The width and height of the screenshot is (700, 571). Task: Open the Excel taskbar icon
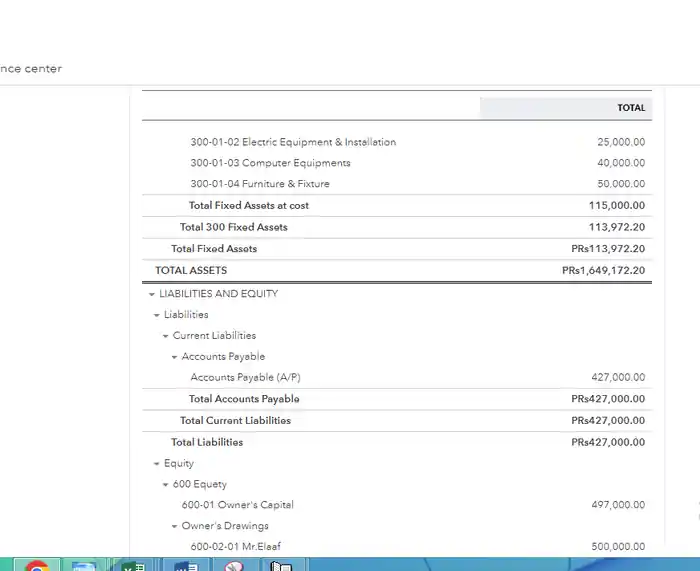tap(133, 565)
